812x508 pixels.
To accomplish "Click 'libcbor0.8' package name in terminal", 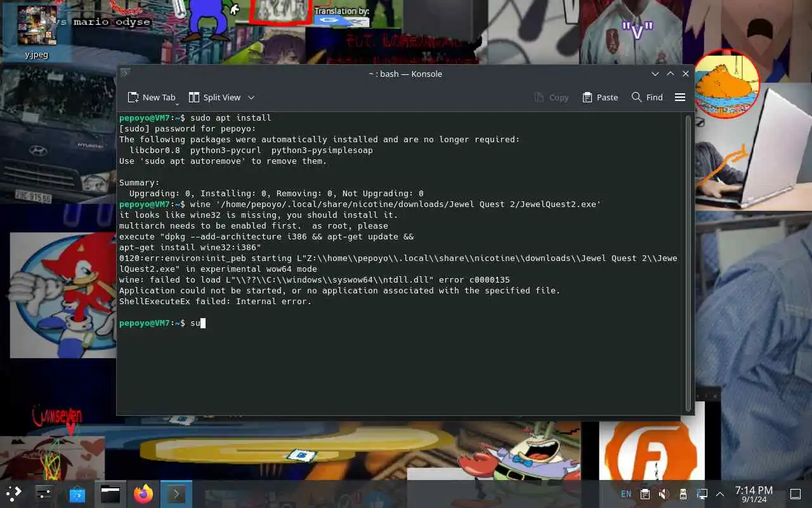I will (155, 150).
